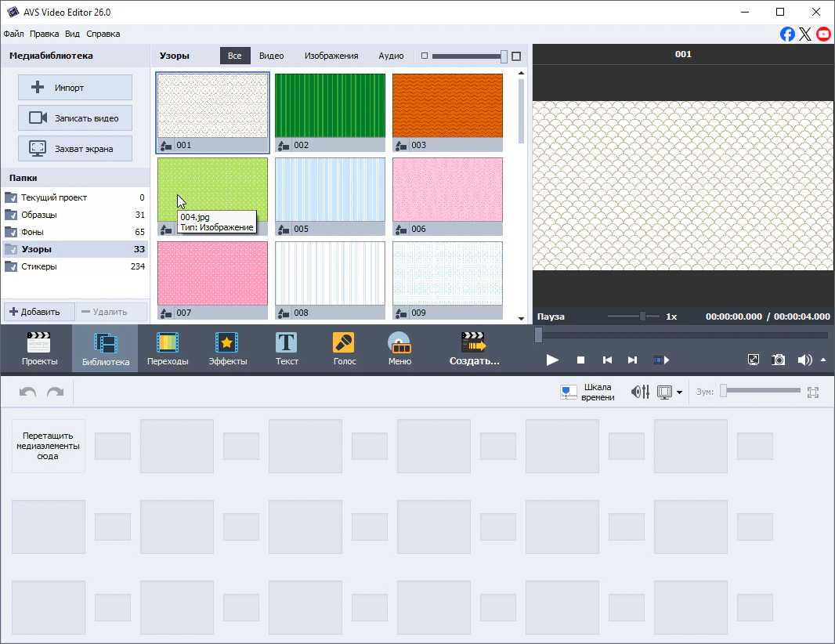
Task: Expand the volume control arrow
Action: pyautogui.click(x=823, y=360)
